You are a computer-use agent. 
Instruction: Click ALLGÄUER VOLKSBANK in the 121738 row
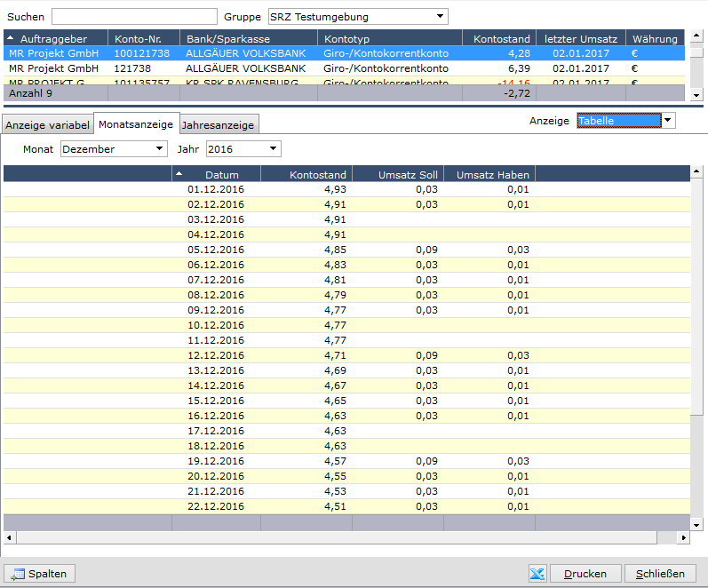pos(246,68)
